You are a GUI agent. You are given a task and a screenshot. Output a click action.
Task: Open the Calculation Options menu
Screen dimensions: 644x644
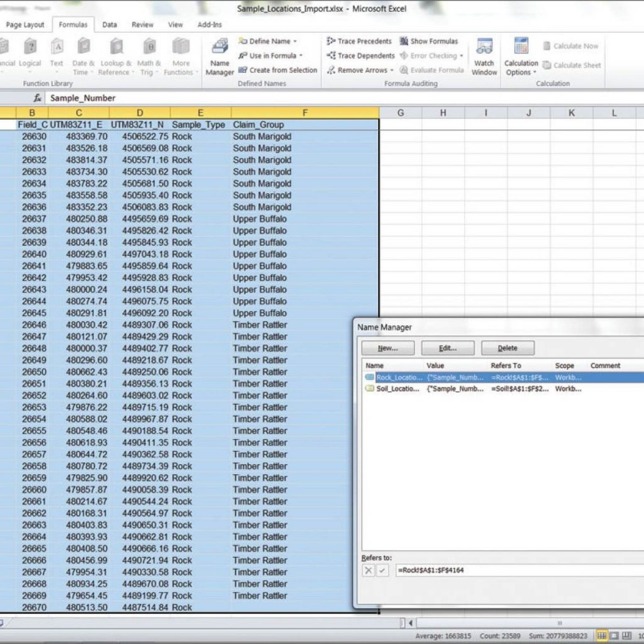tap(521, 57)
